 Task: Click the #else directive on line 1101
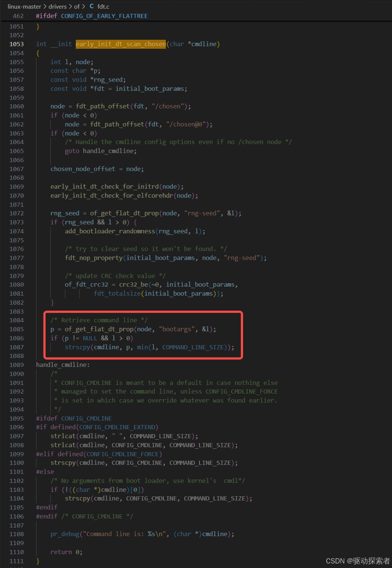pyautogui.click(x=45, y=472)
